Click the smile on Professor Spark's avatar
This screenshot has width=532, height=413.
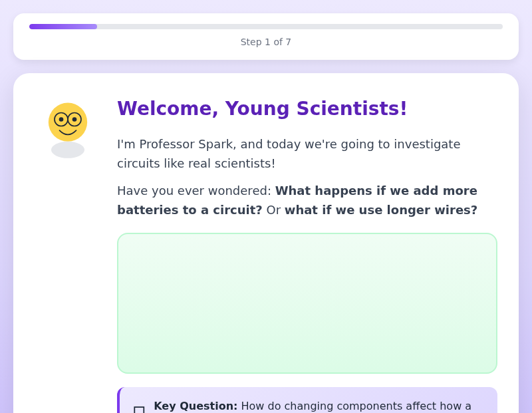coord(68,132)
